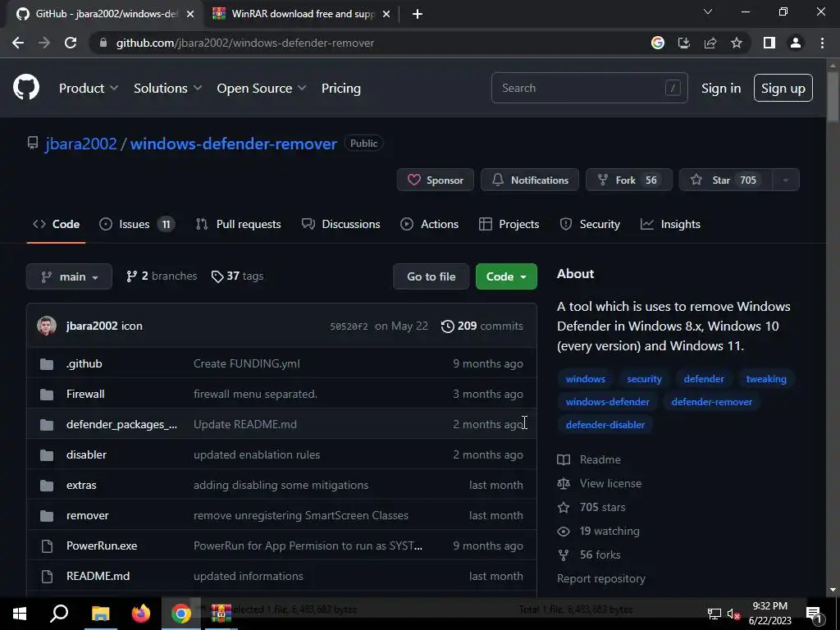Click the Sponsor button
This screenshot has width=840, height=630.
coord(435,180)
